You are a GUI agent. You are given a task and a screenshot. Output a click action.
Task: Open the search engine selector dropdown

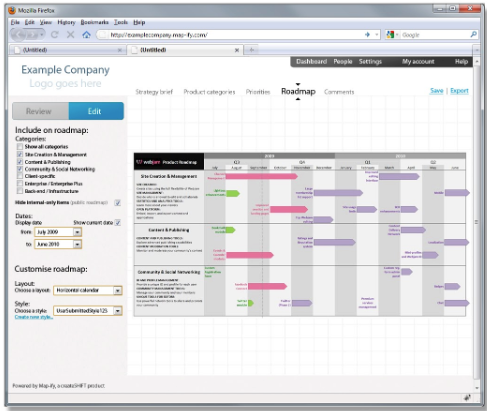[397, 35]
